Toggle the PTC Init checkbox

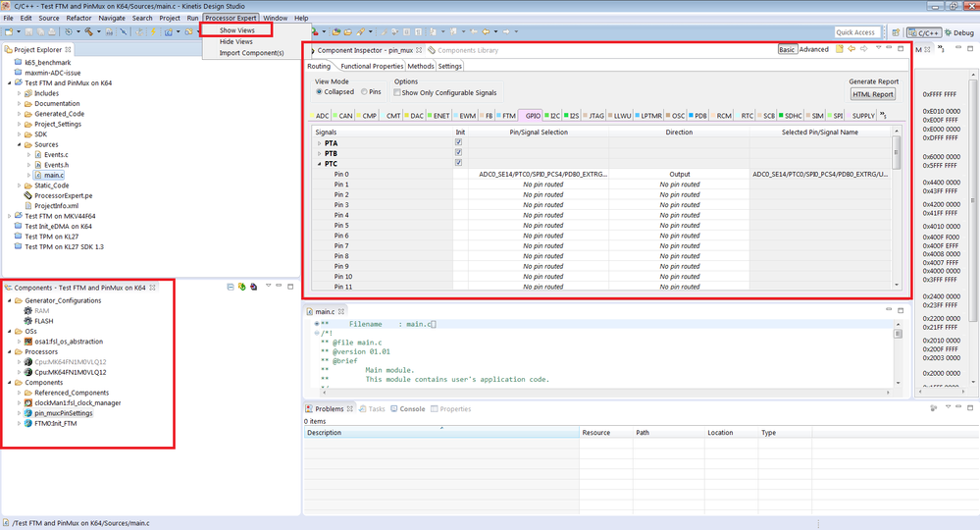click(459, 163)
